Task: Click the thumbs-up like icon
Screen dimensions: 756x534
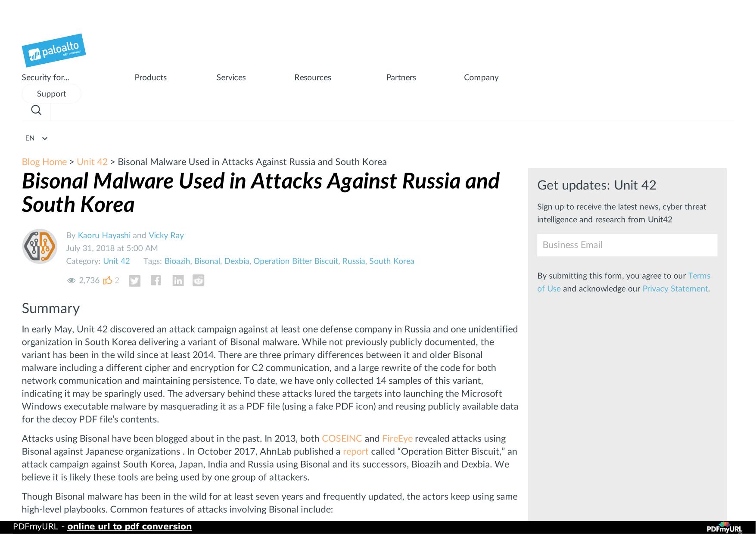Action: [x=107, y=280]
